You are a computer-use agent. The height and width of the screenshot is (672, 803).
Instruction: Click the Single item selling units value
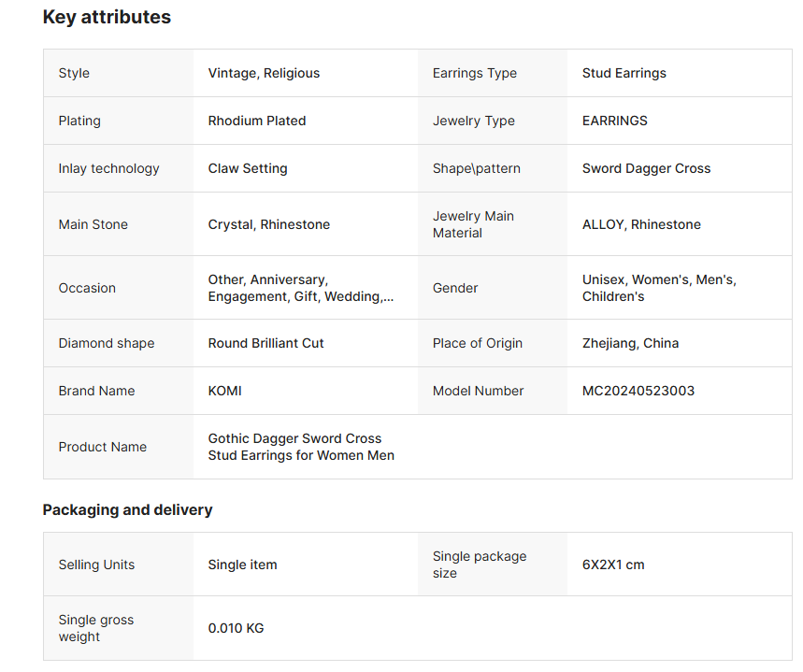(242, 565)
